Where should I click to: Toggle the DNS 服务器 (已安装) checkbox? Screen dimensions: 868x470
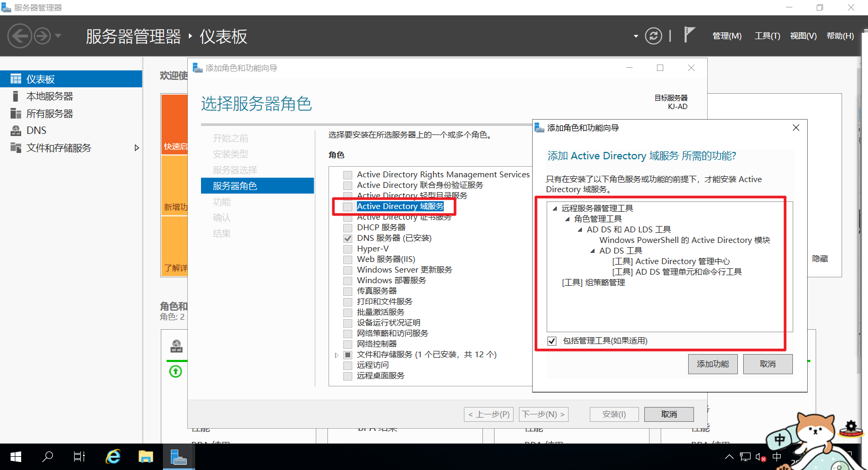point(348,238)
